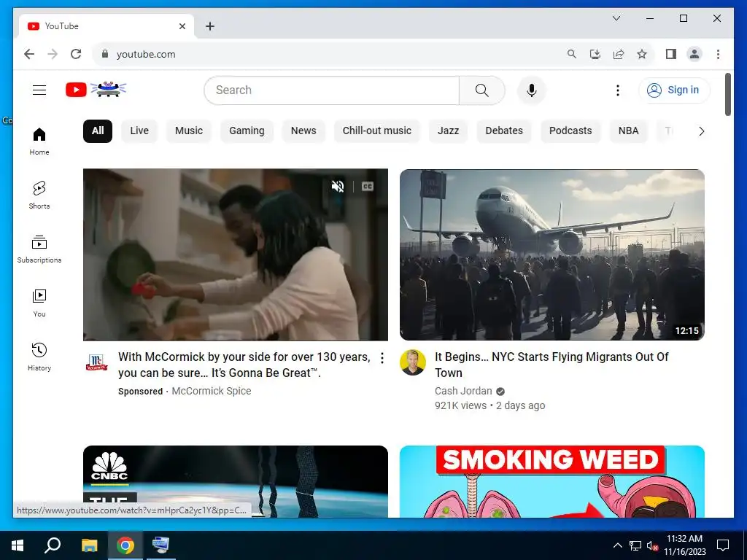Bookmark this tab with the star
The height and width of the screenshot is (560, 747).
point(642,54)
